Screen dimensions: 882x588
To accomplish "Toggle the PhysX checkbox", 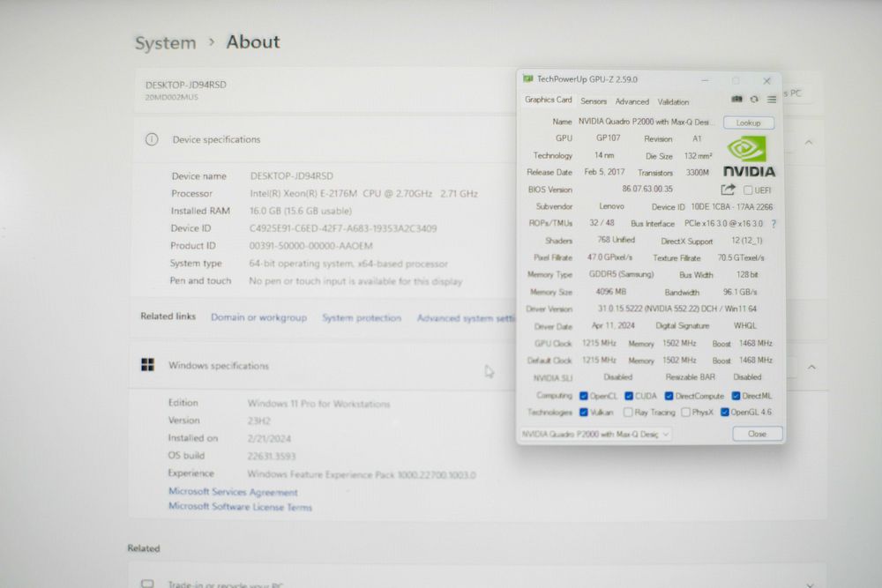I will 685,412.
